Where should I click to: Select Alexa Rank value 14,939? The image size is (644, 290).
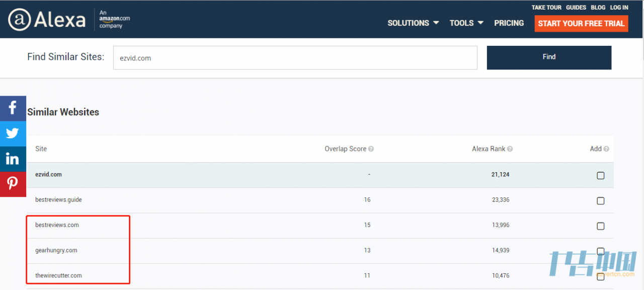[x=501, y=250]
